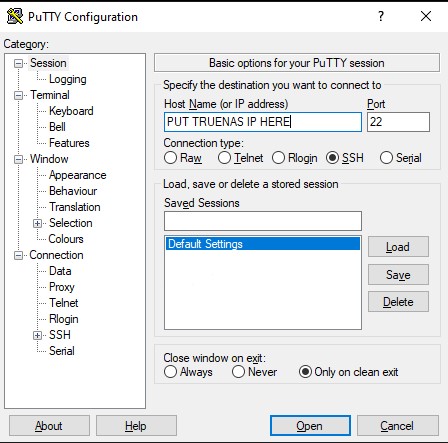Open the Connection category
Screen dimensions: 448x443
pos(56,255)
